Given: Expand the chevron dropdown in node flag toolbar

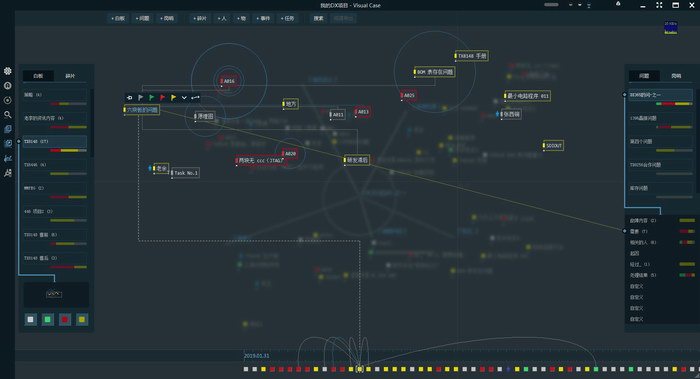Looking at the screenshot, I should pos(184,97).
